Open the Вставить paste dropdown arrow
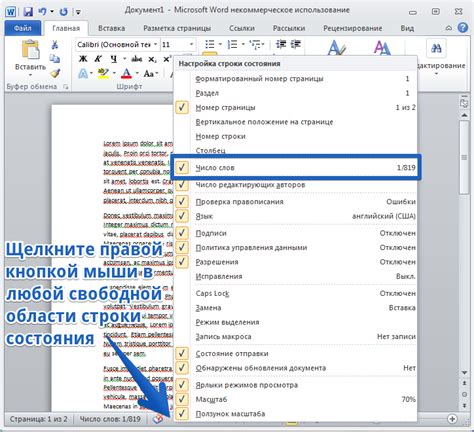Image resolution: width=474 pixels, height=432 pixels. tap(30, 75)
